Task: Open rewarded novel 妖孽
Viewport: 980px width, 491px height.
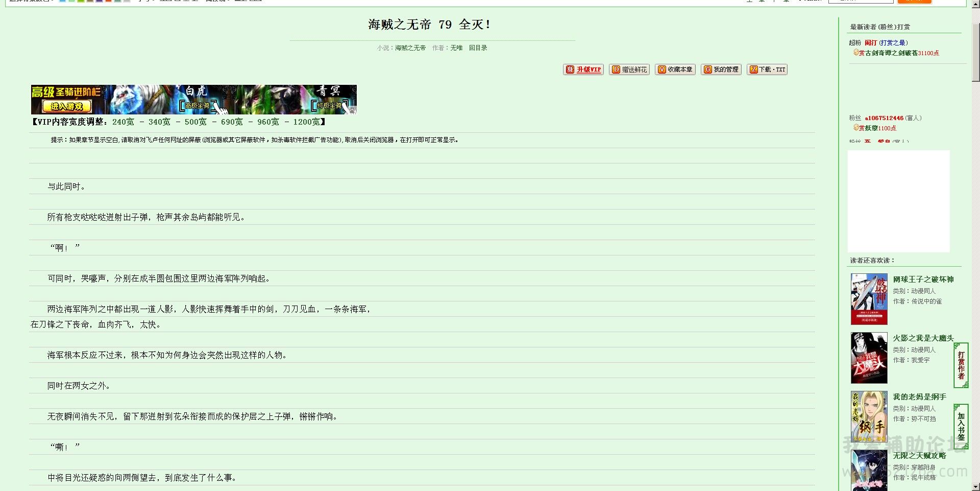Action: 872,128
